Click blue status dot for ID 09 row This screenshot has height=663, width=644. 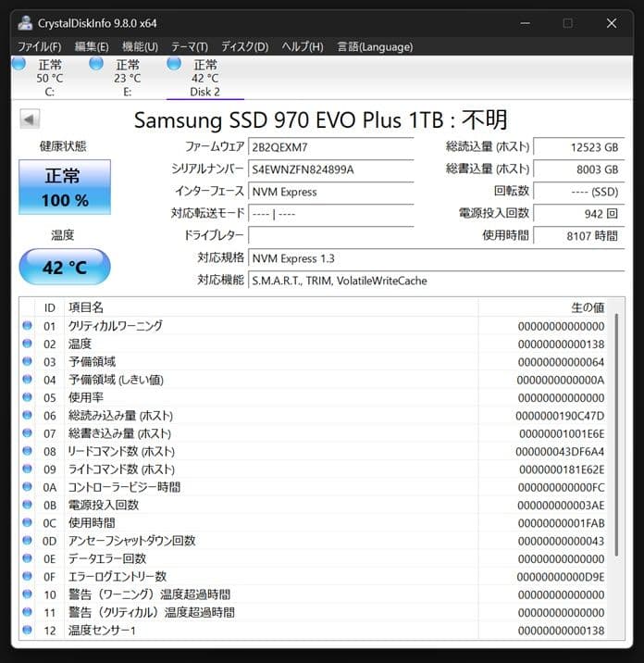pos(27,469)
